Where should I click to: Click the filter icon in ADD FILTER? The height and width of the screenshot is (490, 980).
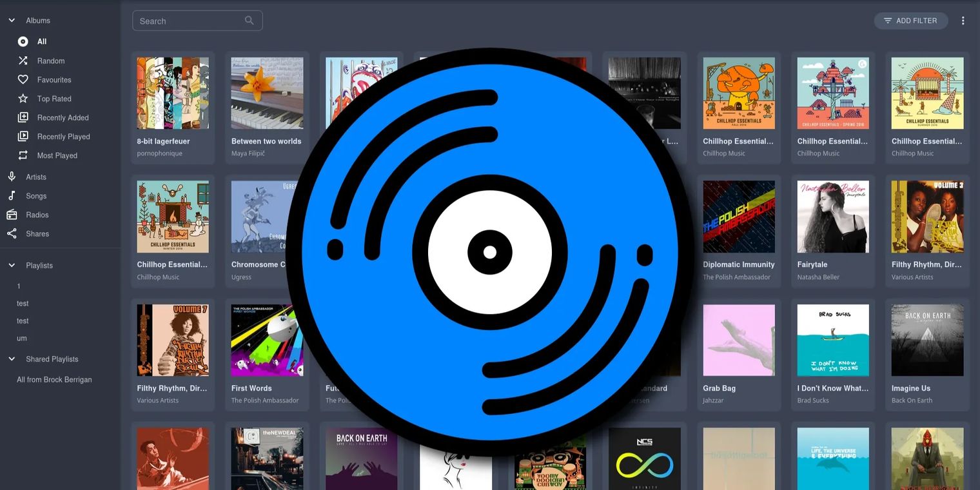coord(888,21)
